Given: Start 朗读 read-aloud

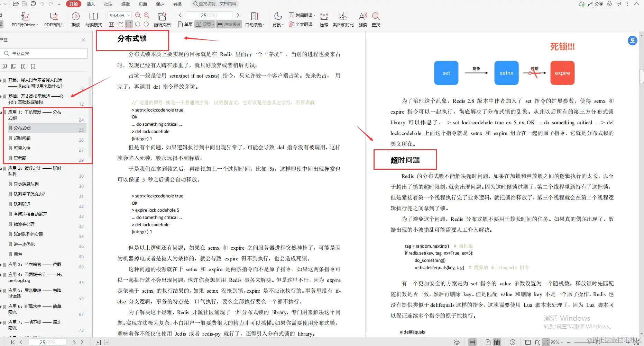Looking at the screenshot, I should tap(362, 19).
